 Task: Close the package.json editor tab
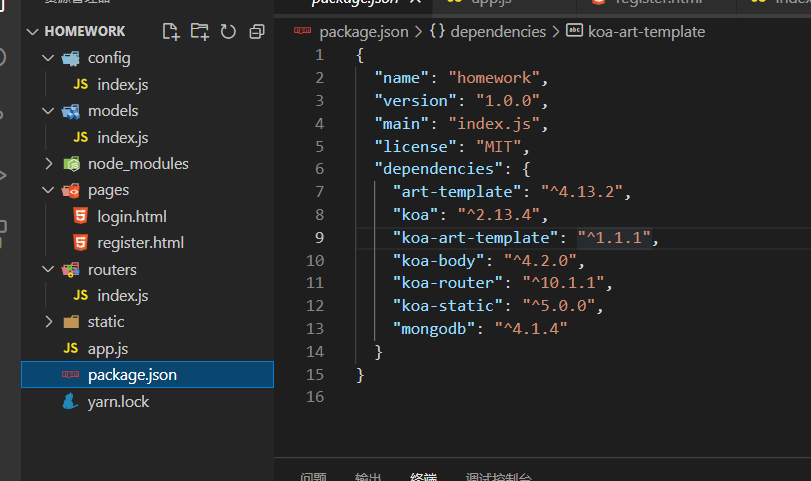415,2
